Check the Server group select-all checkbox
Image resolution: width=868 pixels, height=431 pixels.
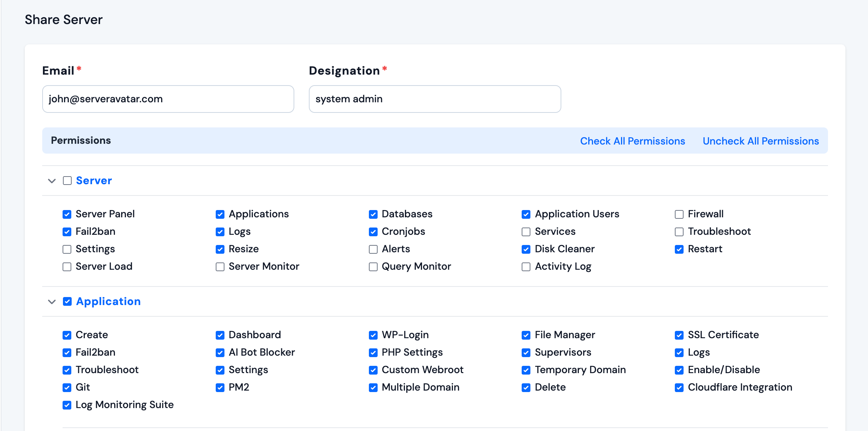tap(67, 181)
